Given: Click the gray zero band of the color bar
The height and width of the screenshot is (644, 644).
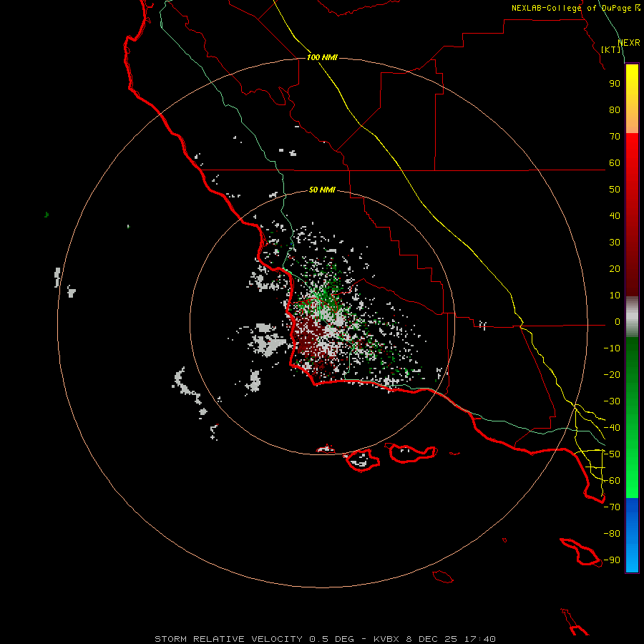Looking at the screenshot, I should (632, 317).
